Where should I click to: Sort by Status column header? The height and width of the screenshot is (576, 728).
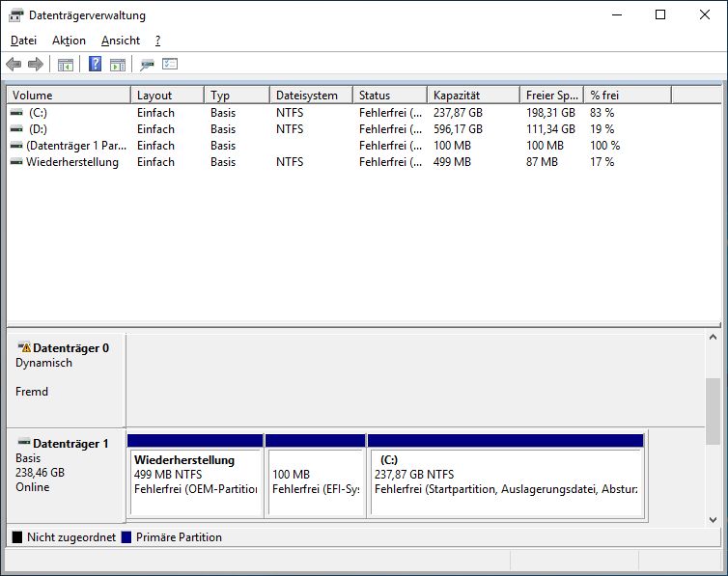click(x=390, y=96)
